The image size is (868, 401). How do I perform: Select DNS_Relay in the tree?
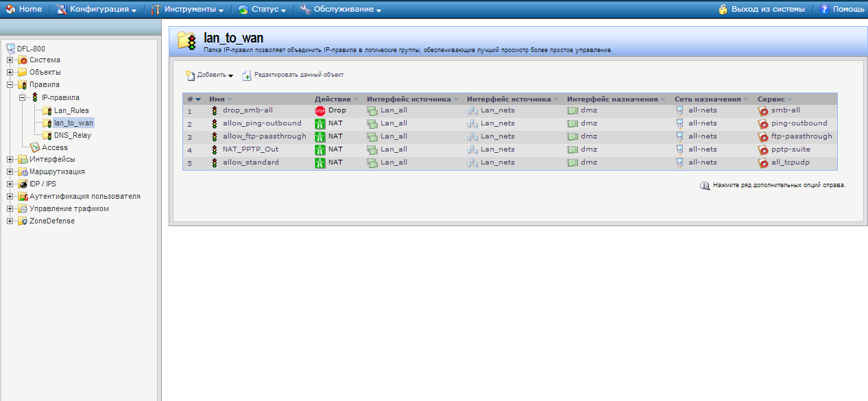tap(72, 135)
